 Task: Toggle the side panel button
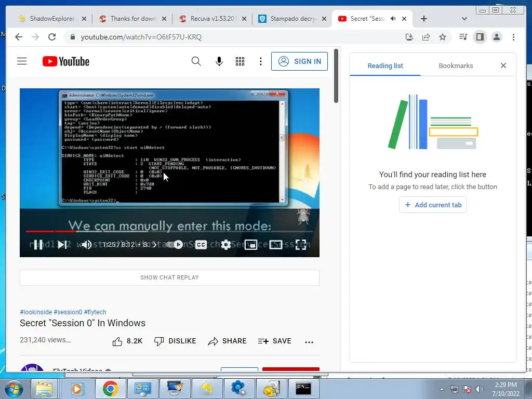[480, 37]
